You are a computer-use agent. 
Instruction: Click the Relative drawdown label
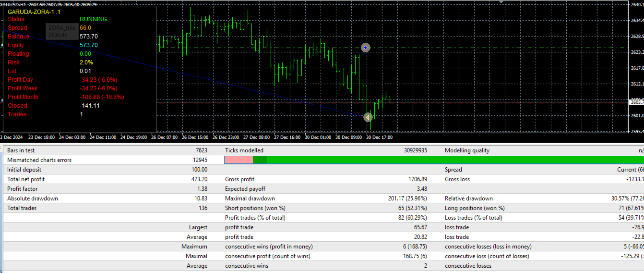pos(468,199)
